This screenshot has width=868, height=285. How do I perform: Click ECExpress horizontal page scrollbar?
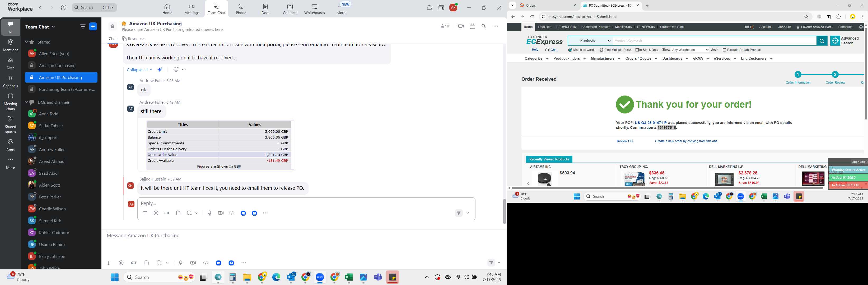click(x=667, y=188)
